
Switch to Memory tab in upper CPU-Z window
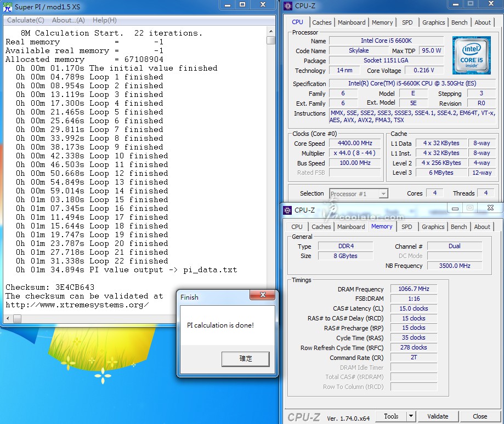pos(382,22)
